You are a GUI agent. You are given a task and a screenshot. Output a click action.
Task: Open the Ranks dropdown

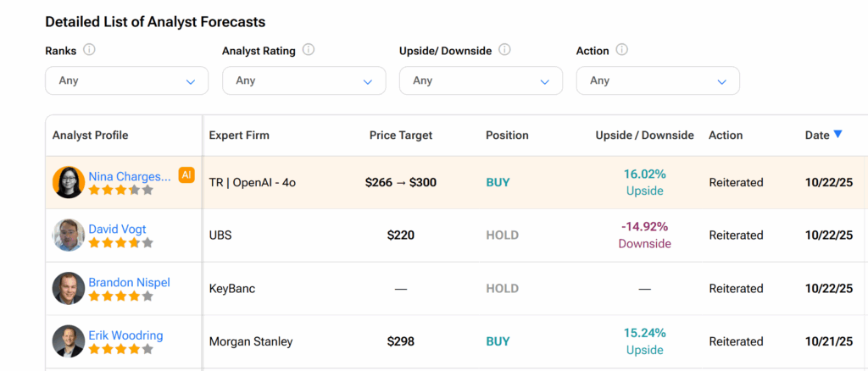point(126,80)
